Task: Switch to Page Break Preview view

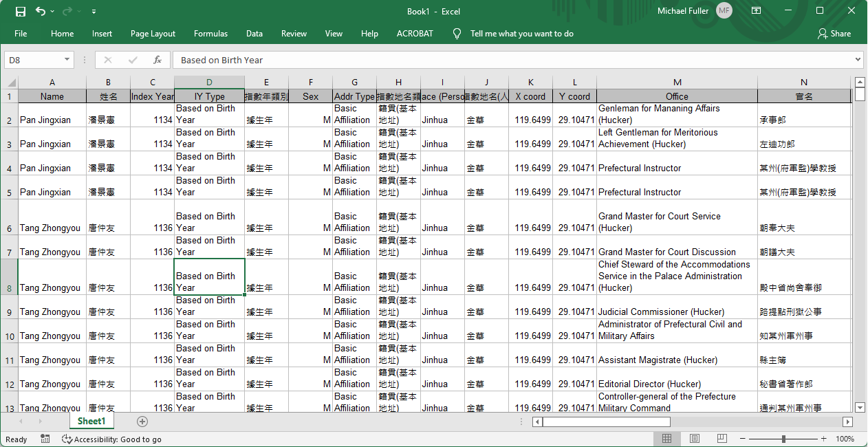Action: [721, 439]
